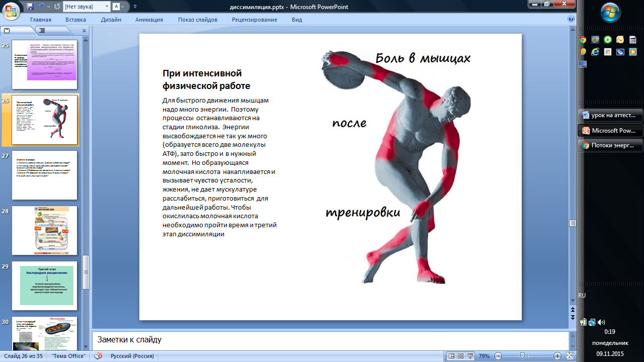This screenshot has height=362, width=644.
Task: Go to next slide with double-arrow button
Action: (x=572, y=318)
